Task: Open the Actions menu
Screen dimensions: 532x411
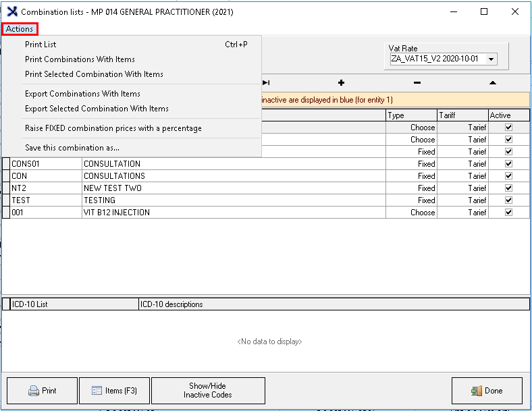Action: [x=20, y=29]
